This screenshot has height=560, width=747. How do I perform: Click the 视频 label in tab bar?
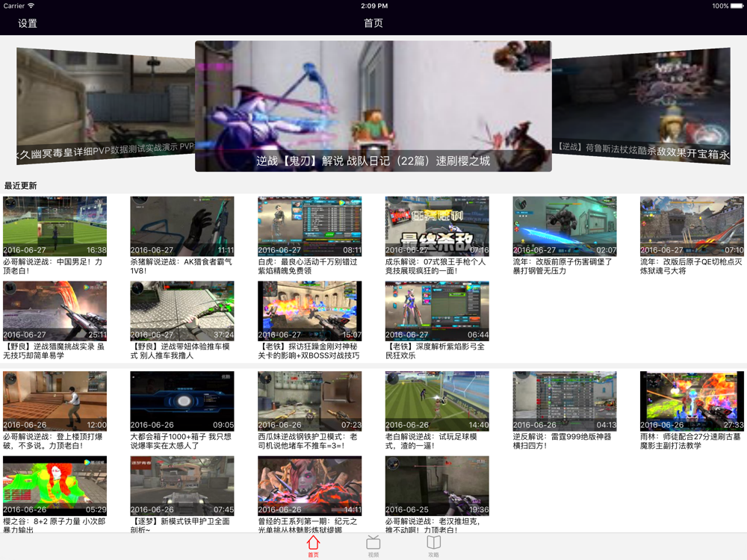point(373,555)
